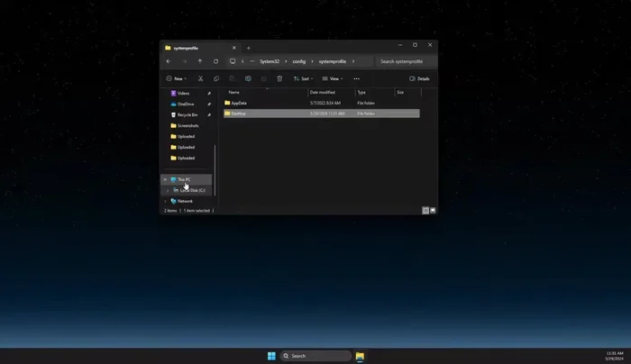Open the New item menu
The width and height of the screenshot is (631, 364).
[x=176, y=78]
